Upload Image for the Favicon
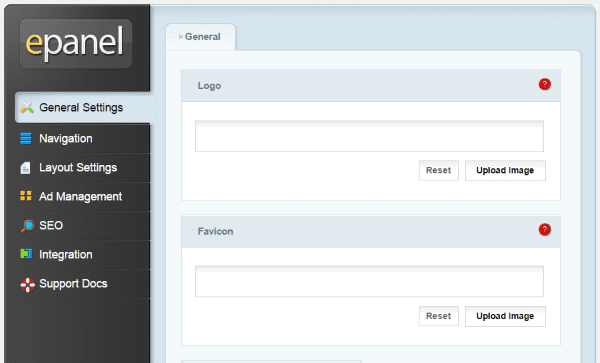Image resolution: width=600 pixels, height=363 pixels. point(505,316)
